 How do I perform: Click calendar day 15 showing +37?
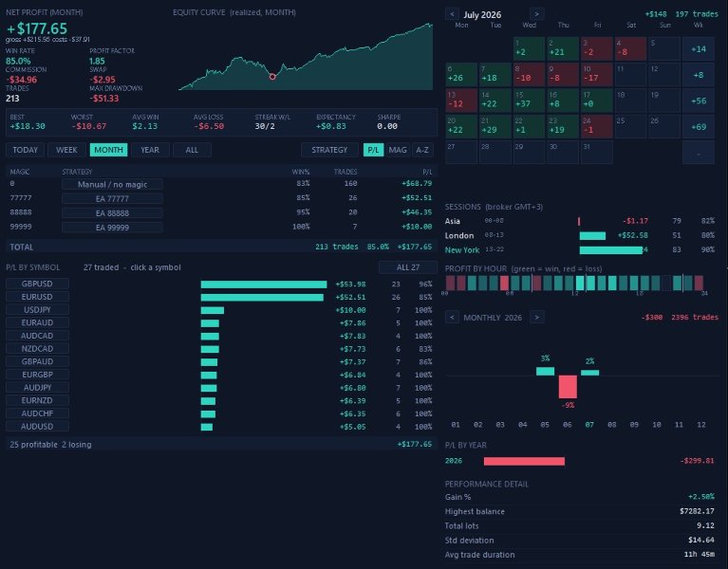[529, 101]
